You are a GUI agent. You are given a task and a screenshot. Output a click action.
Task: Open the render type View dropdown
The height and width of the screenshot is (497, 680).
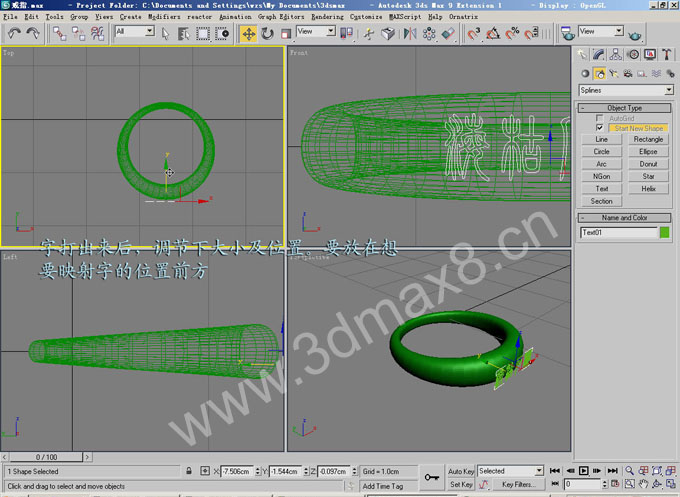click(x=602, y=31)
